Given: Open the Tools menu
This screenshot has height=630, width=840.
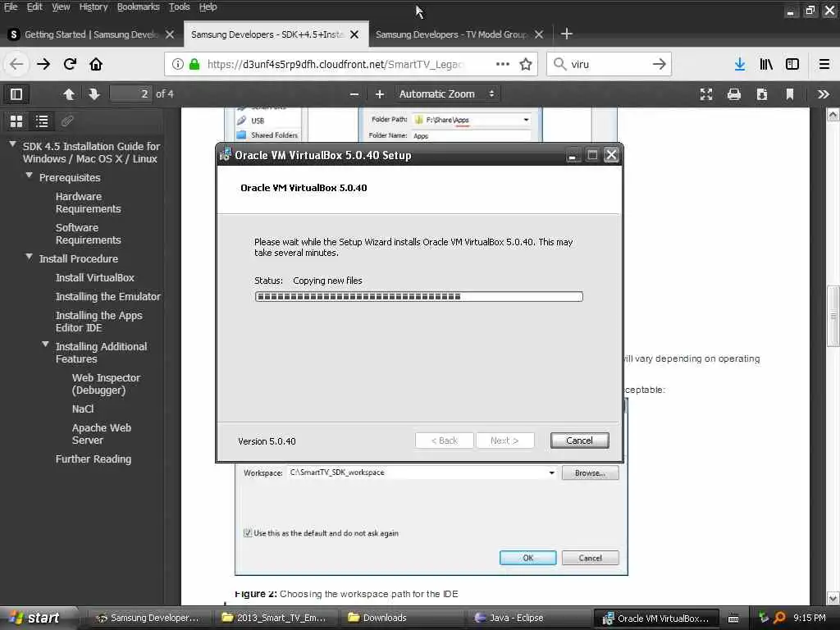Looking at the screenshot, I should point(180,7).
